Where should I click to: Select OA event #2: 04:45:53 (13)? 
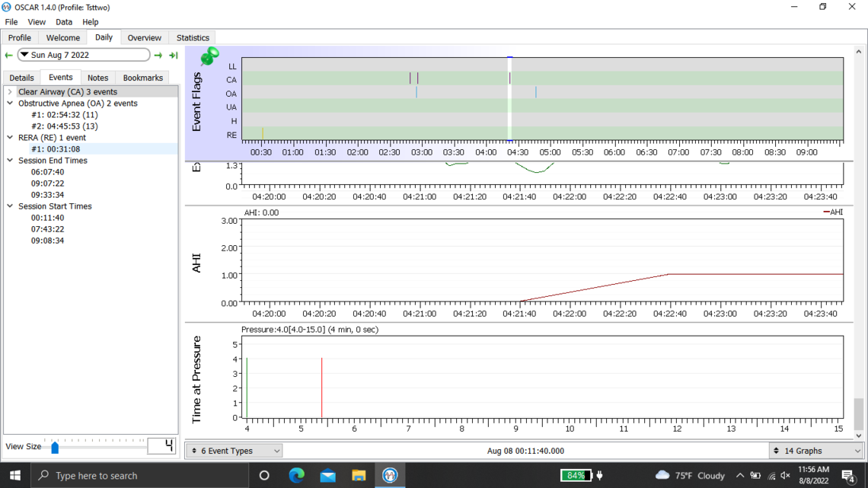[x=64, y=126]
